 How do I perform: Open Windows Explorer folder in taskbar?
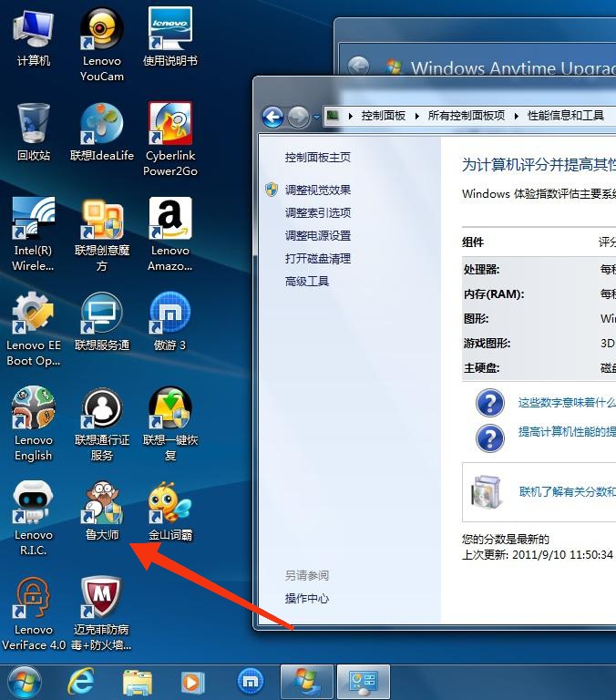point(138,682)
